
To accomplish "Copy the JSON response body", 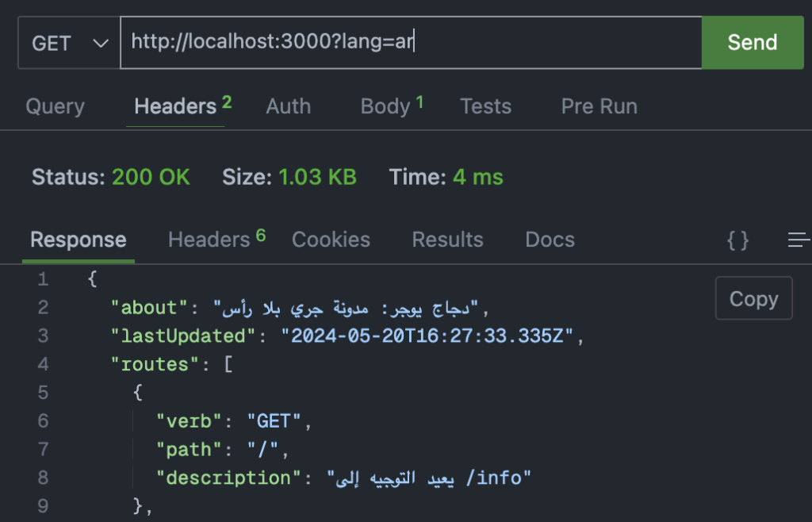I will 753,298.
